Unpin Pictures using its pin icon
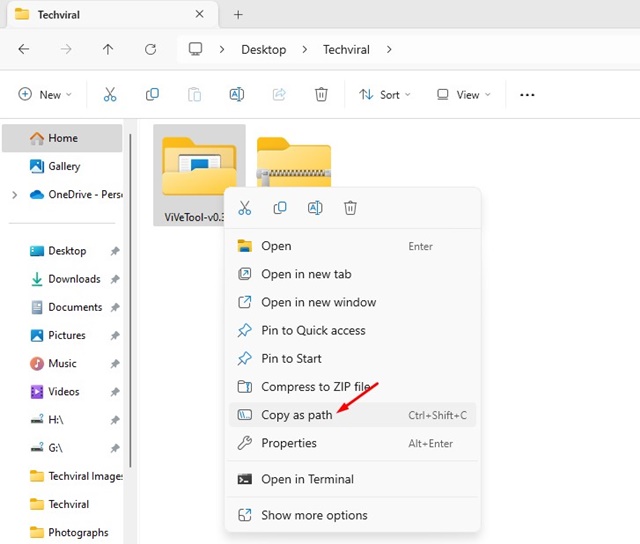The image size is (640, 544). (x=115, y=335)
